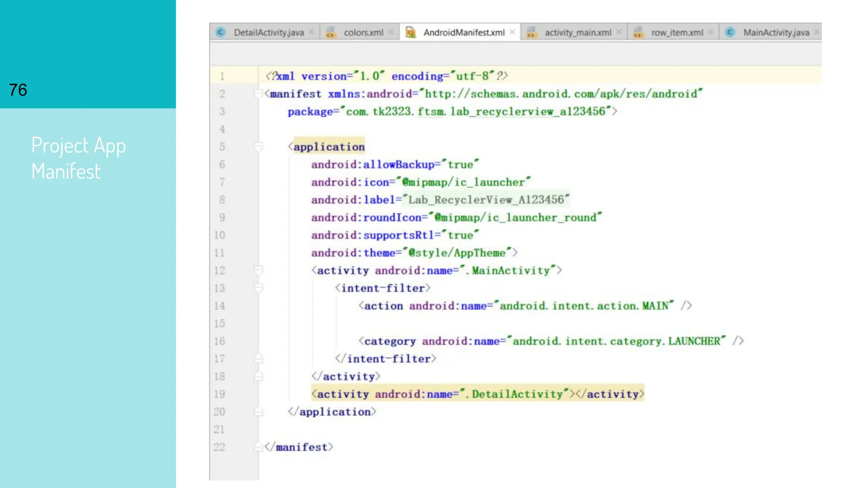The image size is (868, 488).
Task: Click the MainActivity.java class icon
Action: [730, 32]
